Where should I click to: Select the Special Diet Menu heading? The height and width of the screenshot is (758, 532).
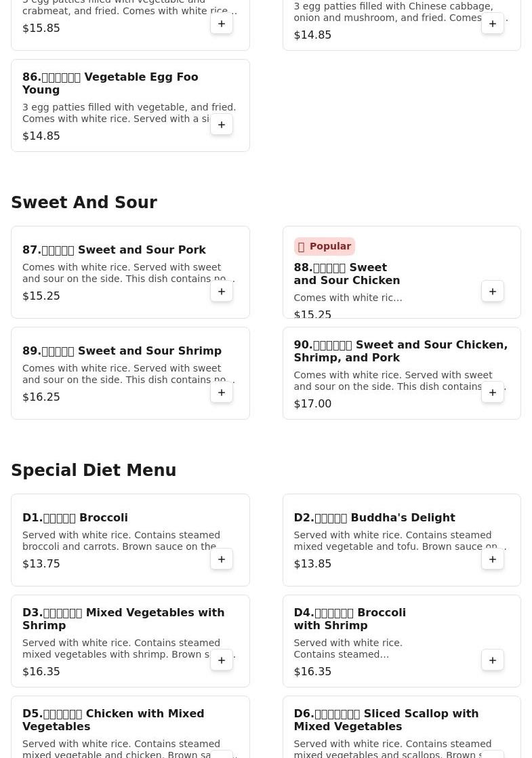point(94,471)
